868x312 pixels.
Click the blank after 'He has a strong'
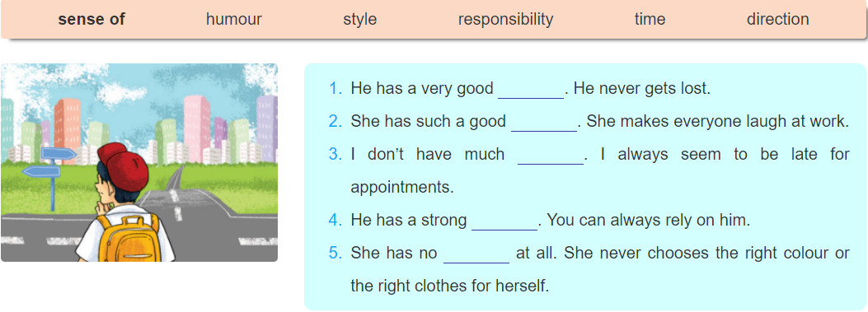pyautogui.click(x=504, y=221)
